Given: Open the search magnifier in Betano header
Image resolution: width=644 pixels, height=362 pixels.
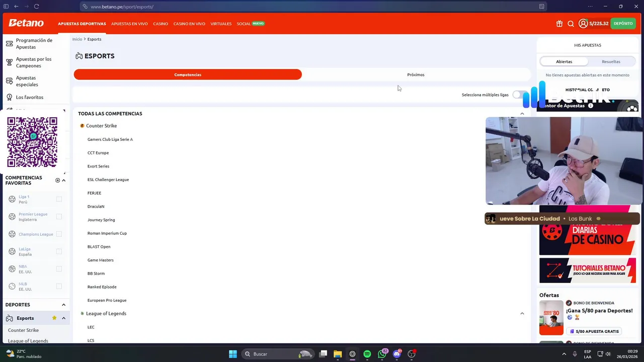Looking at the screenshot, I should pyautogui.click(x=571, y=24).
